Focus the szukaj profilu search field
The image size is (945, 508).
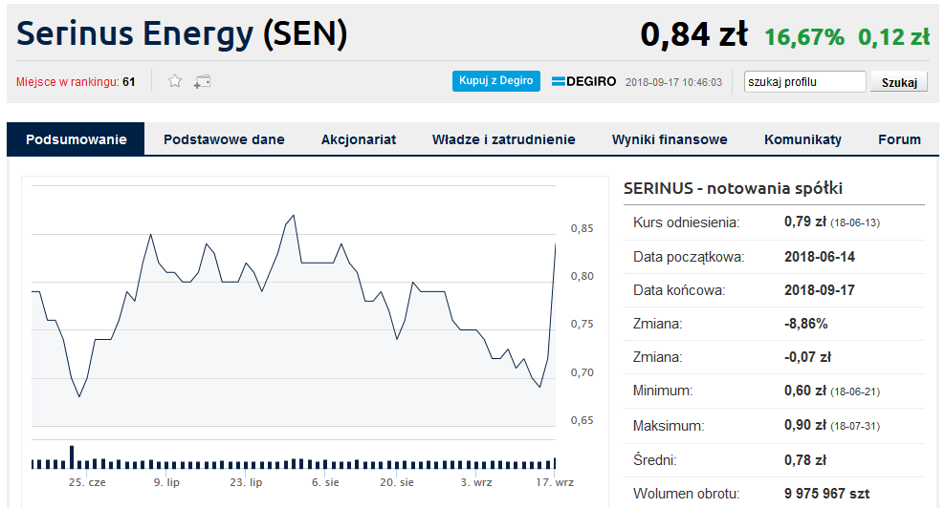tap(805, 81)
